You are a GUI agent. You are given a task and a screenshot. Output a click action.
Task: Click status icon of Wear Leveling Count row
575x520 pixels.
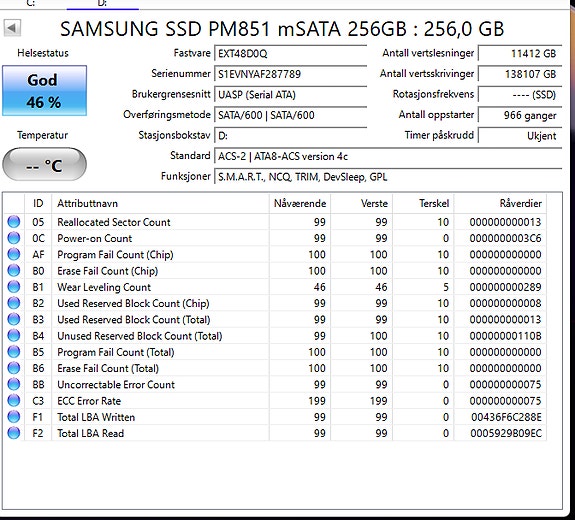pyautogui.click(x=14, y=287)
